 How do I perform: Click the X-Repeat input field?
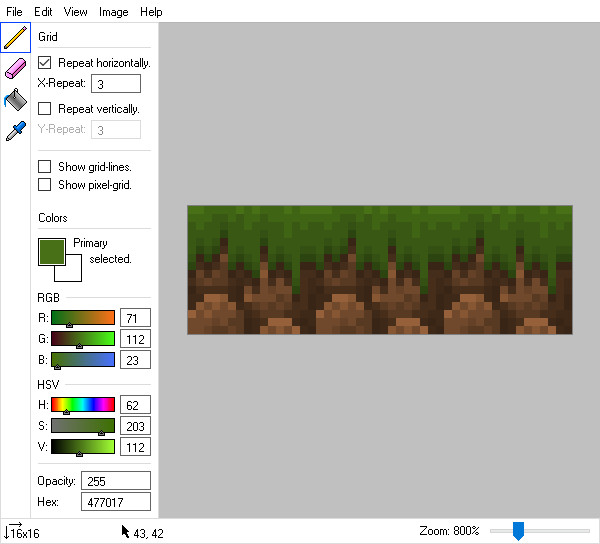[x=116, y=83]
